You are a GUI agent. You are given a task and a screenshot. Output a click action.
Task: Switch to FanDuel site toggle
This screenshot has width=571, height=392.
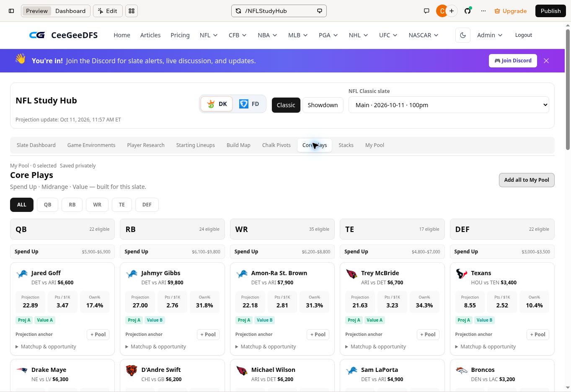point(249,104)
